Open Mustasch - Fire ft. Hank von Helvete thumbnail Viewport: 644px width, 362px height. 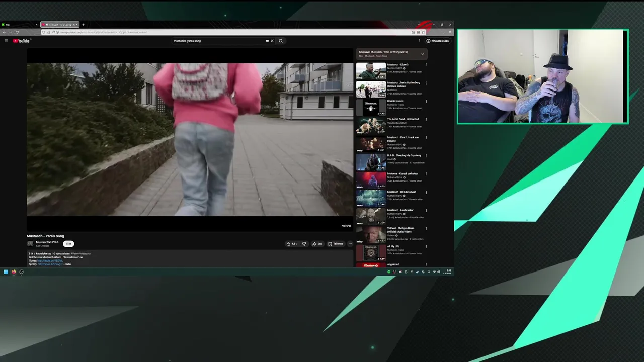tap(371, 144)
